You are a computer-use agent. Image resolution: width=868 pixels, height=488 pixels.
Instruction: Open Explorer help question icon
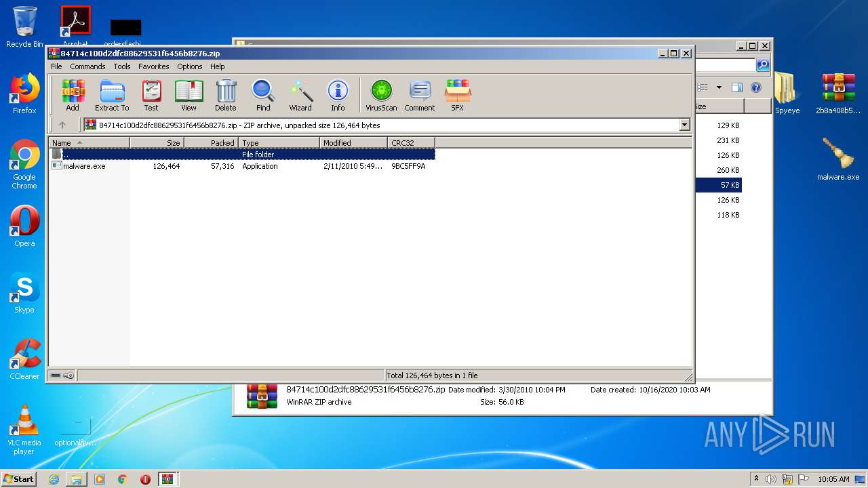pyautogui.click(x=756, y=87)
